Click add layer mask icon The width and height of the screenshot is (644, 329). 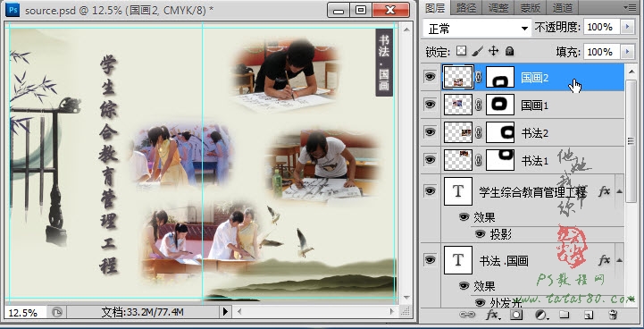[x=516, y=315]
